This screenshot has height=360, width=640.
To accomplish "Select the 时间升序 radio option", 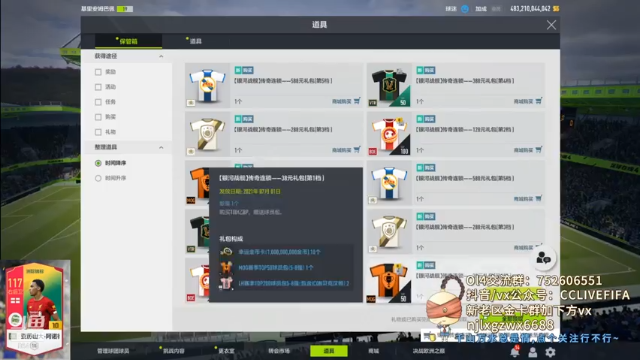I will coord(98,178).
